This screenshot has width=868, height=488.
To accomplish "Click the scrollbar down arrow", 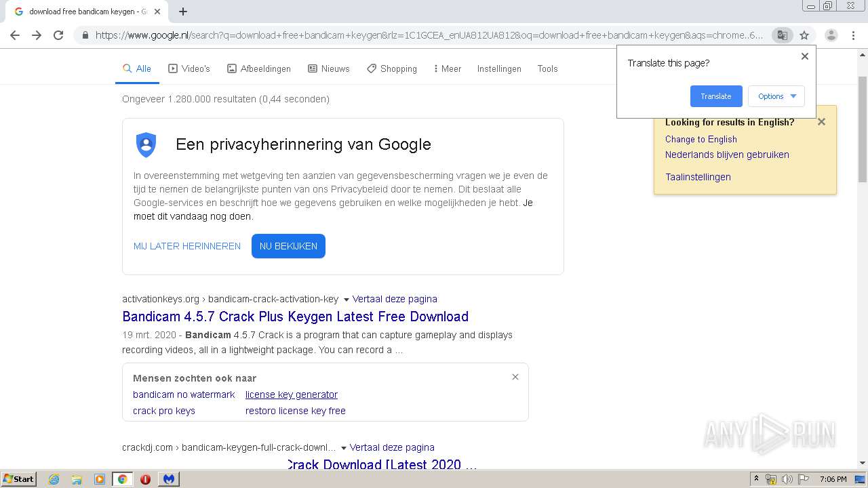I will (x=863, y=463).
